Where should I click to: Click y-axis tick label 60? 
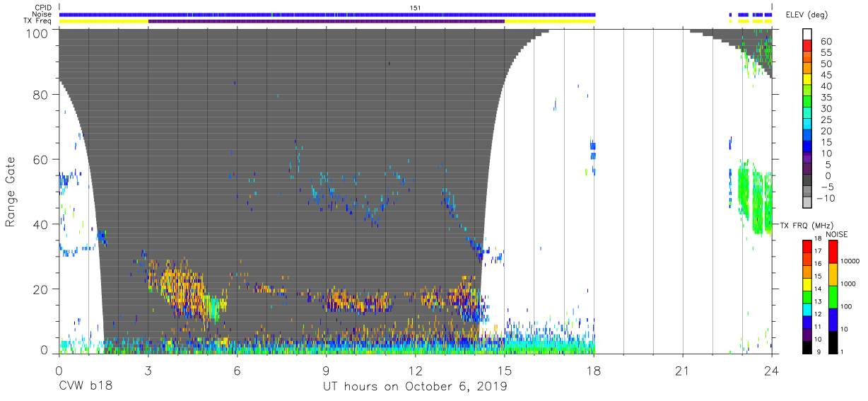click(42, 159)
